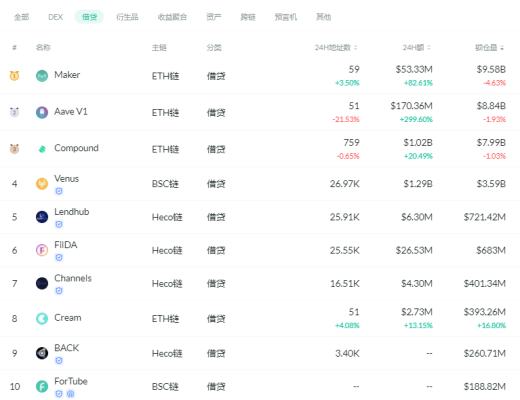520x400 pixels.
Task: Click the blue badge icon under BACK
Action: [x=59, y=360]
